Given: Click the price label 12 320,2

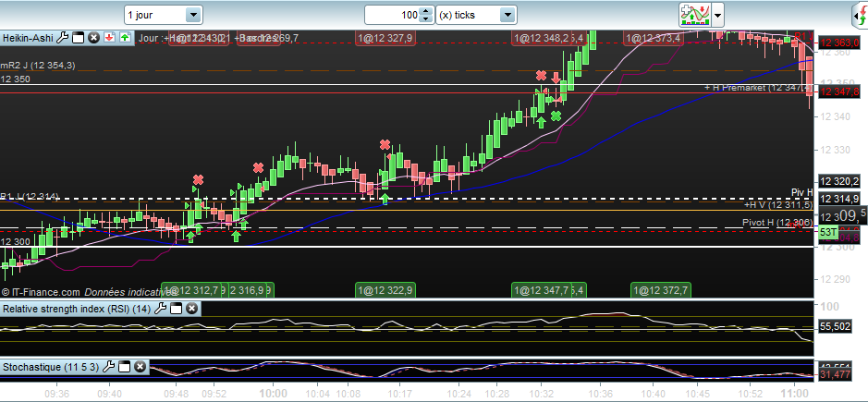Looking at the screenshot, I should click(839, 181).
